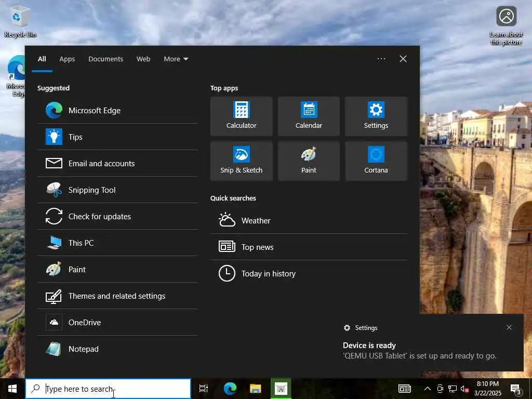Switch to the Apps search tab

67,59
